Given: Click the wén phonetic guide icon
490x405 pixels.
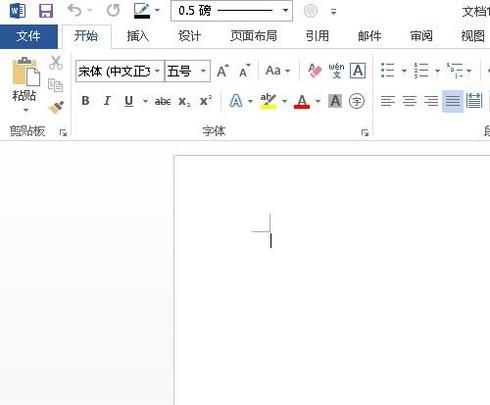Looking at the screenshot, I should (336, 70).
